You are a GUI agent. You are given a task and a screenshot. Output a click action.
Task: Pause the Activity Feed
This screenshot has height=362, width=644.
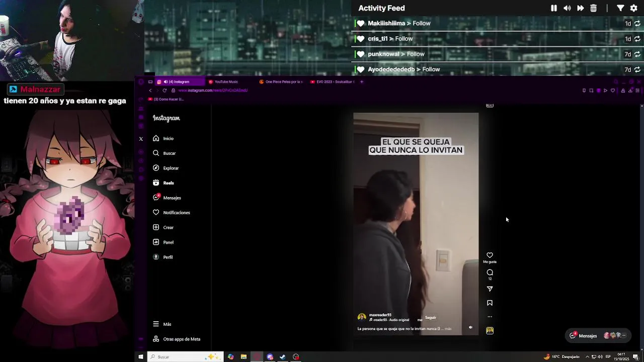[554, 8]
